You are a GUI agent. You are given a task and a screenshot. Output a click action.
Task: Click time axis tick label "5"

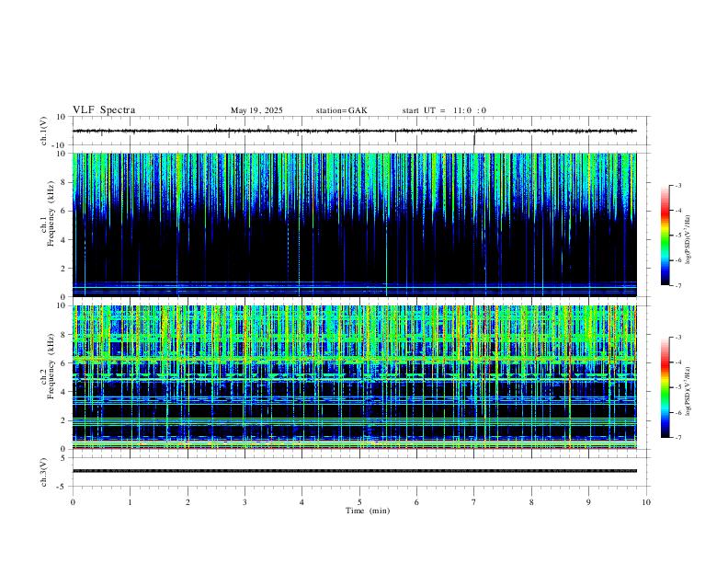point(359,502)
